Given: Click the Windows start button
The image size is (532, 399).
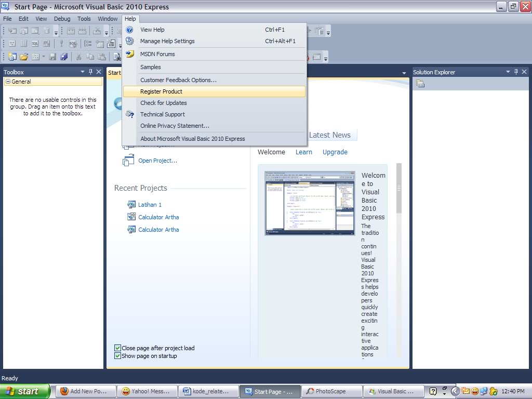Looking at the screenshot, I should tap(25, 391).
